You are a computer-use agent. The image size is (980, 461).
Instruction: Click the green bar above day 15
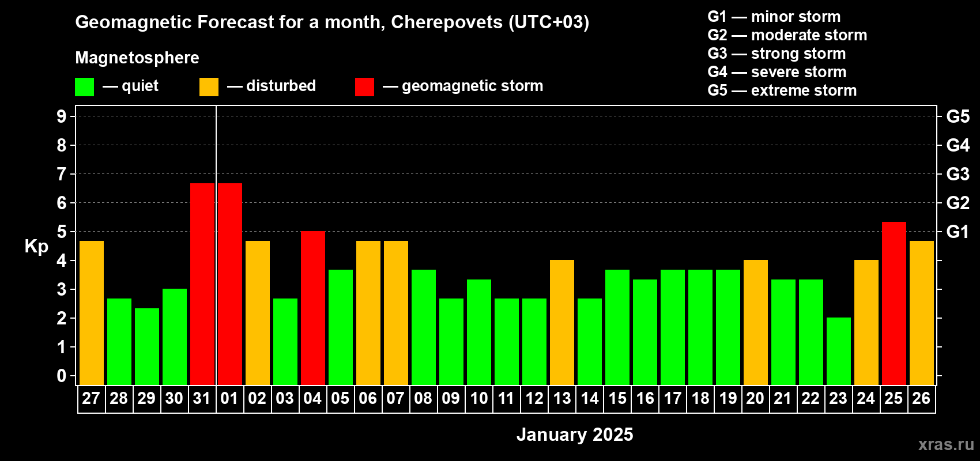pyautogui.click(x=617, y=327)
